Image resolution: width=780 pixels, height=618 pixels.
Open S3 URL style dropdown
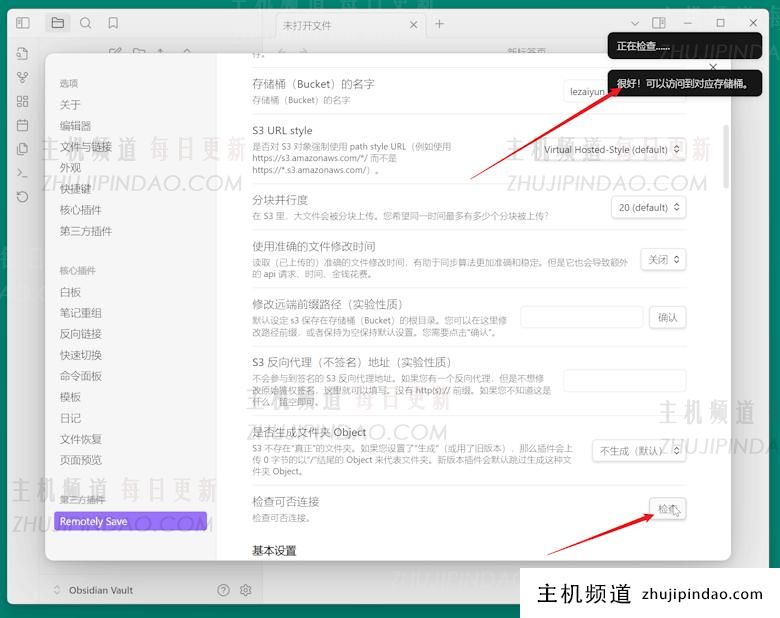click(x=612, y=149)
